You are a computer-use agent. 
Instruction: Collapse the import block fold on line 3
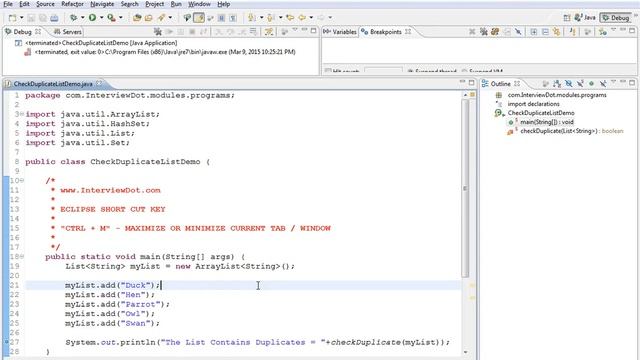[x=22, y=114]
